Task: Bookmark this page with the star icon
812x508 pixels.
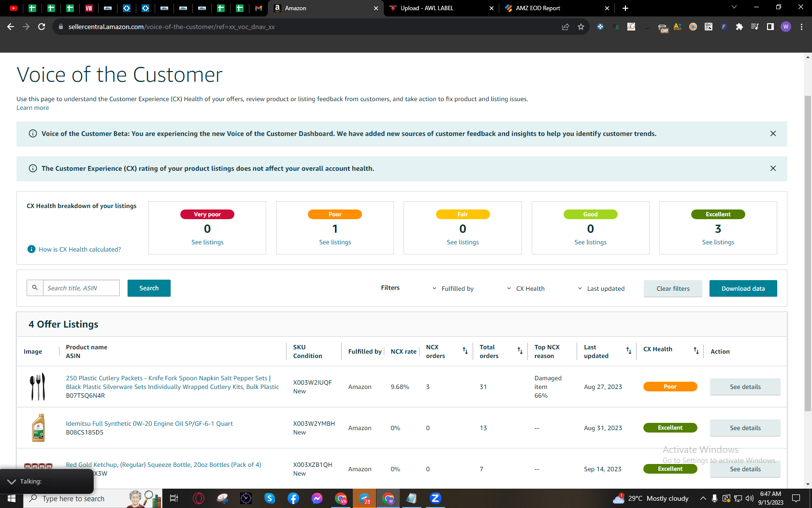Action: 581,27
